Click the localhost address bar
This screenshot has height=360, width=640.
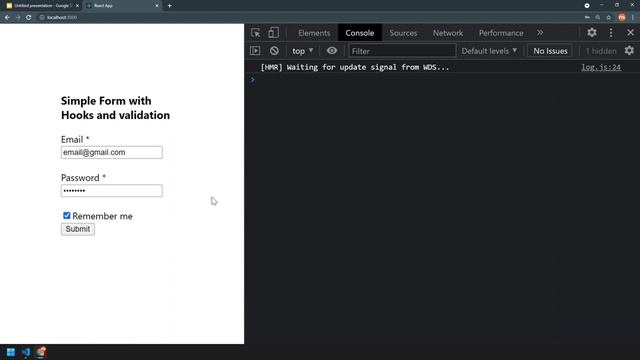(310, 18)
